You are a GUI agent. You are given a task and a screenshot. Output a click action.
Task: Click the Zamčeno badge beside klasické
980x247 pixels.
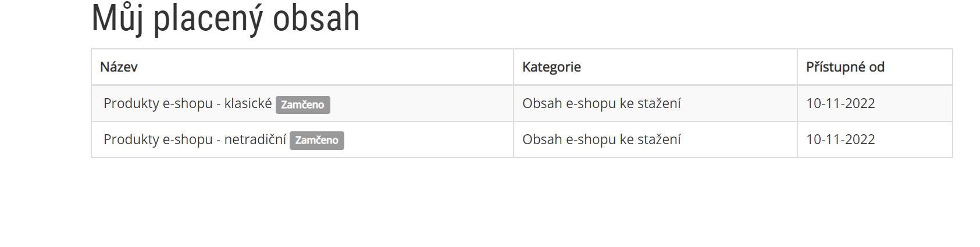[x=302, y=105]
